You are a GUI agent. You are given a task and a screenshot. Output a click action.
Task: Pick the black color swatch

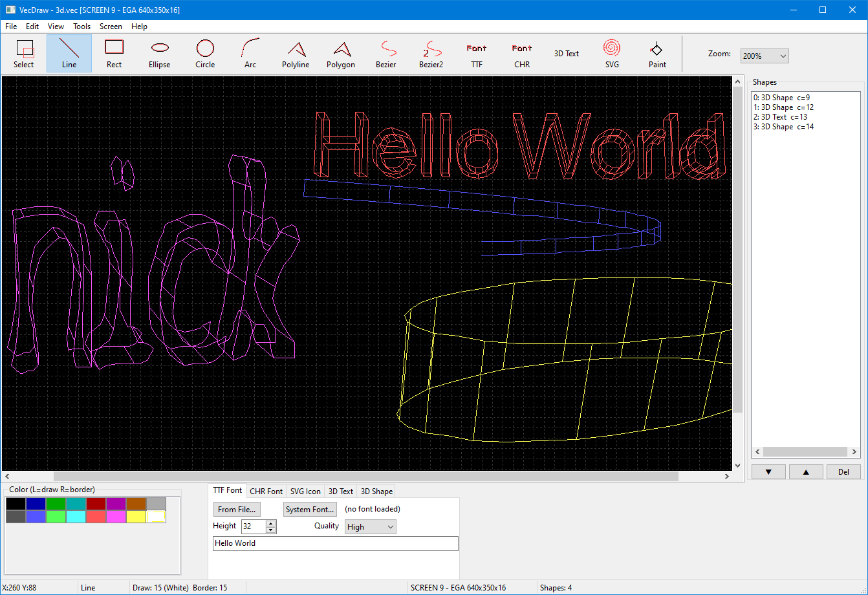16,504
